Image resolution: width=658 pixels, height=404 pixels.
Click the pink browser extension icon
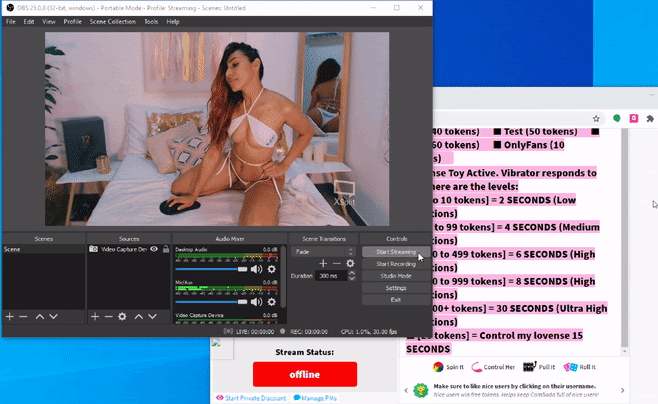click(x=634, y=118)
